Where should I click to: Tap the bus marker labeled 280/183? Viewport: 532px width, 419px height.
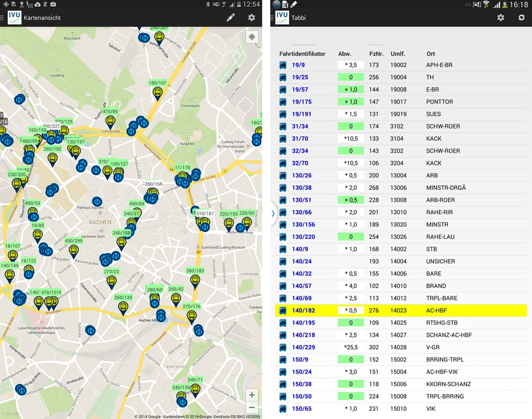(195, 281)
